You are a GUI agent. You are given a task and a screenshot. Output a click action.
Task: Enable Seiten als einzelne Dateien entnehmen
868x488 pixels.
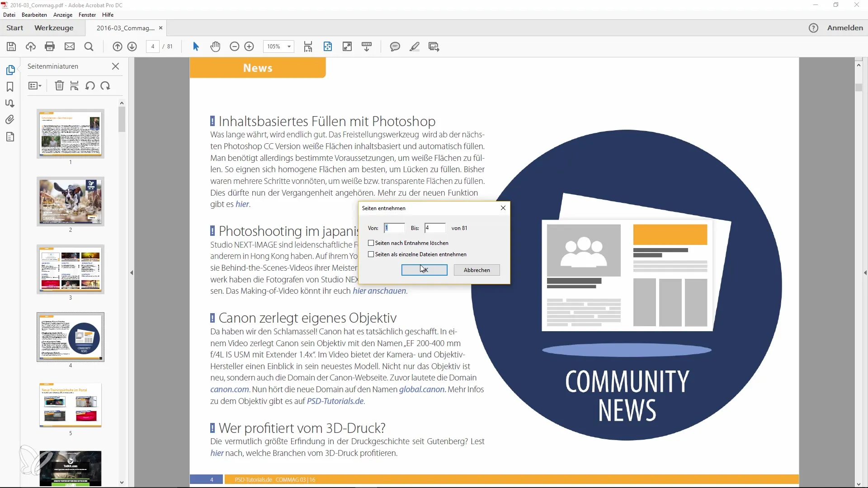[x=371, y=254]
